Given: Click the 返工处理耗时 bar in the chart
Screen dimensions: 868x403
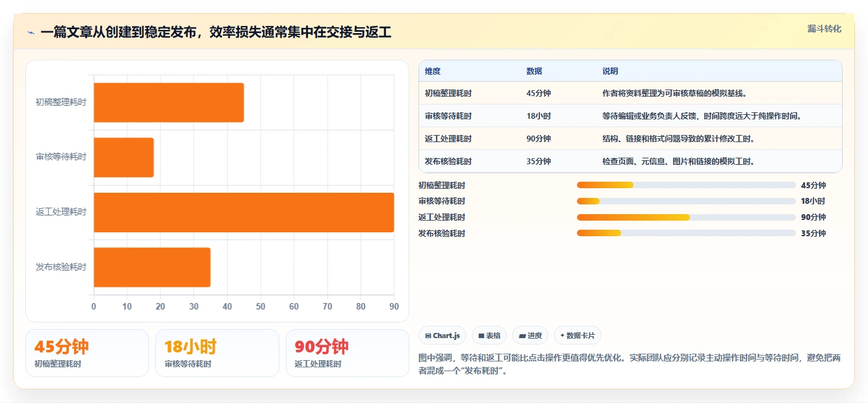Looking at the screenshot, I should click(244, 212).
